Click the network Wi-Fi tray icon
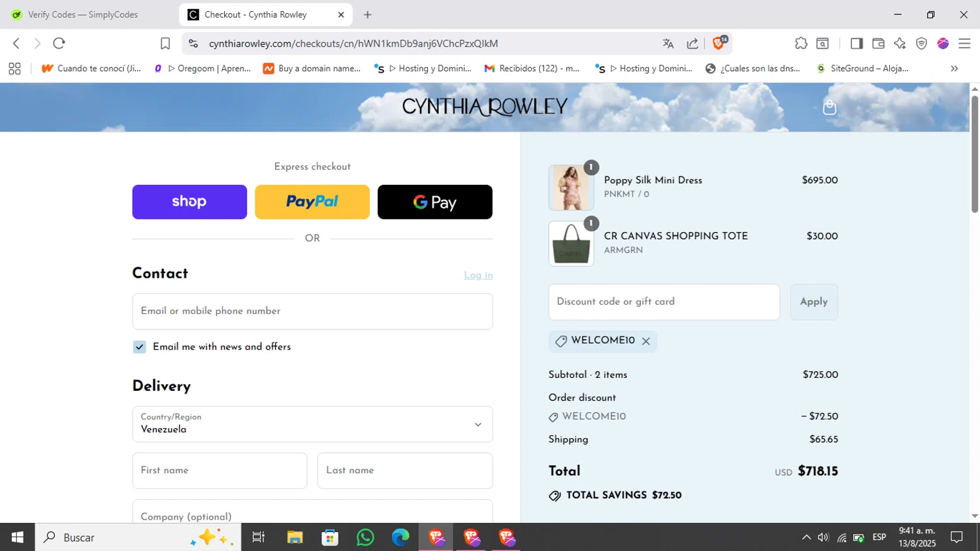 pyautogui.click(x=841, y=538)
